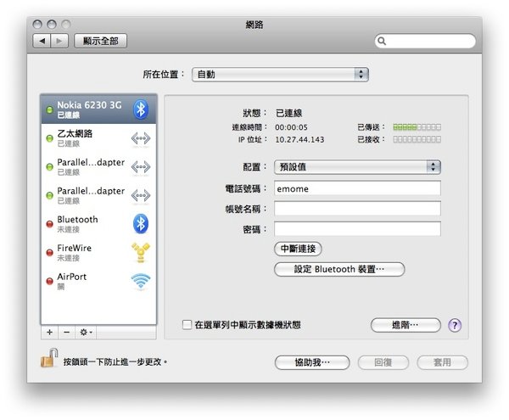Click 套用 apply button
The height and width of the screenshot is (420, 509).
pyautogui.click(x=443, y=362)
